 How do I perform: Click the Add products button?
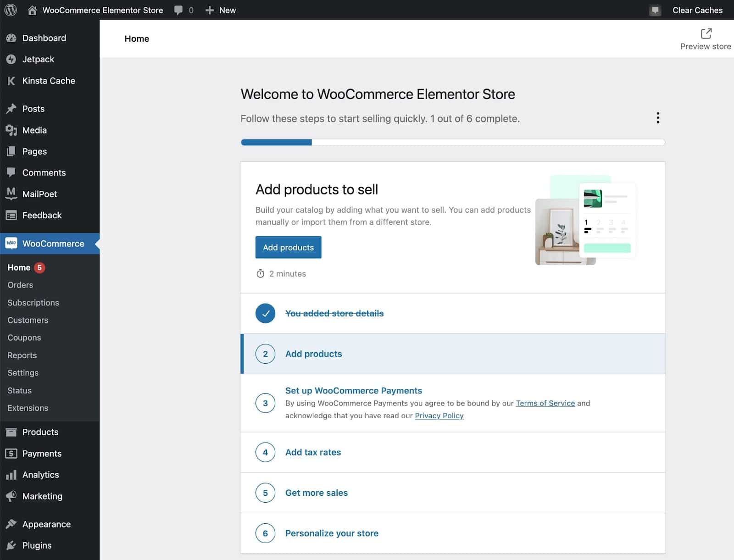tap(288, 247)
